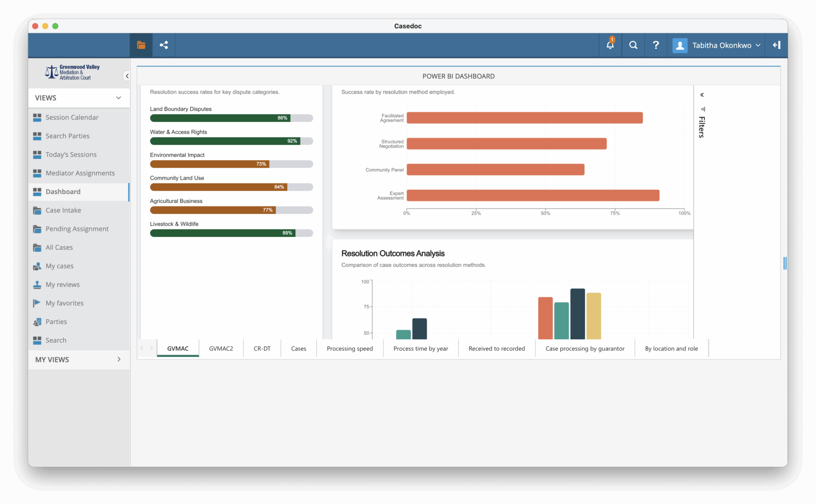Click the Case Intake folder icon
This screenshot has width=816, height=504.
coord(37,210)
